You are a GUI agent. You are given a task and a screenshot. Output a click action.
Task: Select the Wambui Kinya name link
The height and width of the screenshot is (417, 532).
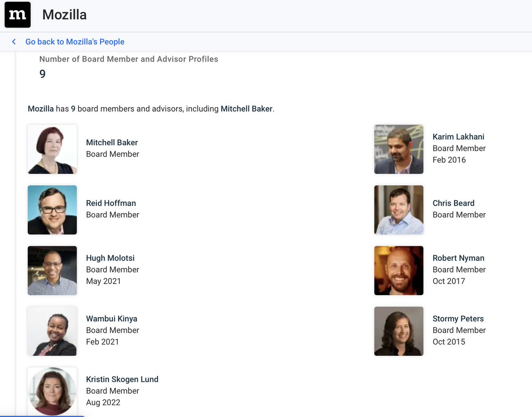pyautogui.click(x=111, y=319)
